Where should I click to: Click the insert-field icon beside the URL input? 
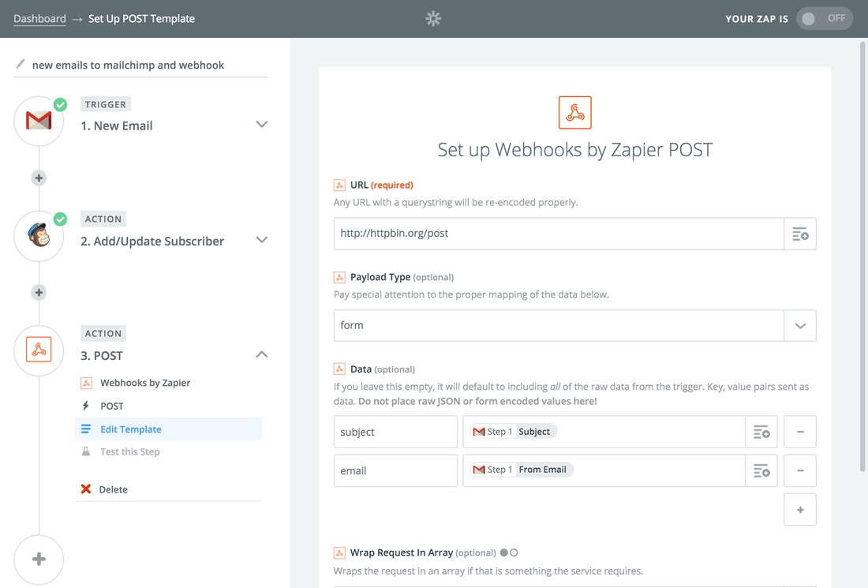(800, 234)
